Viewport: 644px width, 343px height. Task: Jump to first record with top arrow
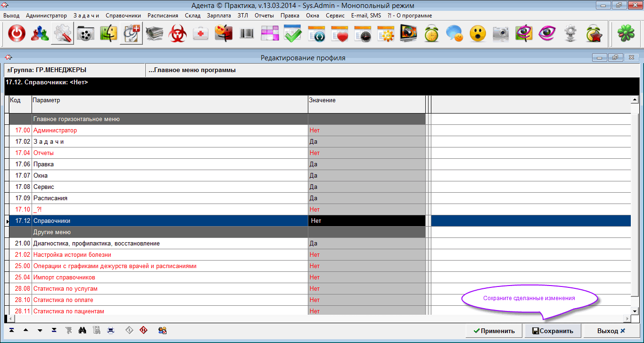pyautogui.click(x=11, y=330)
